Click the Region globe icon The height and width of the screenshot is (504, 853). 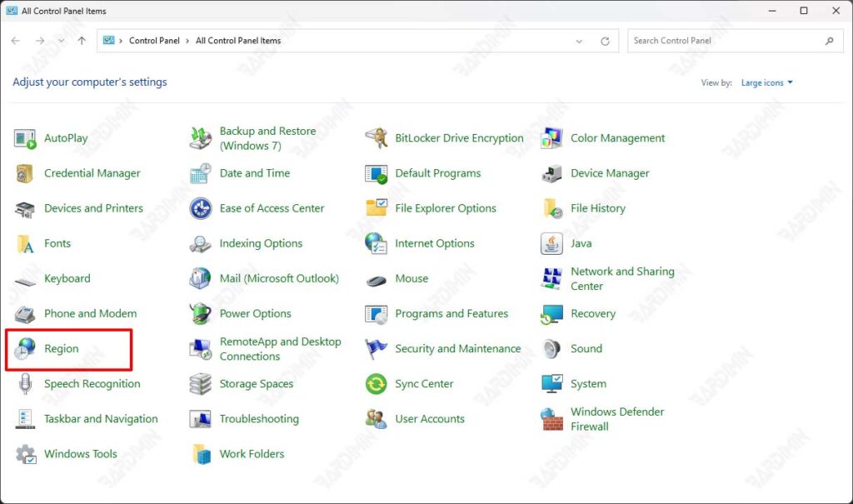click(24, 349)
